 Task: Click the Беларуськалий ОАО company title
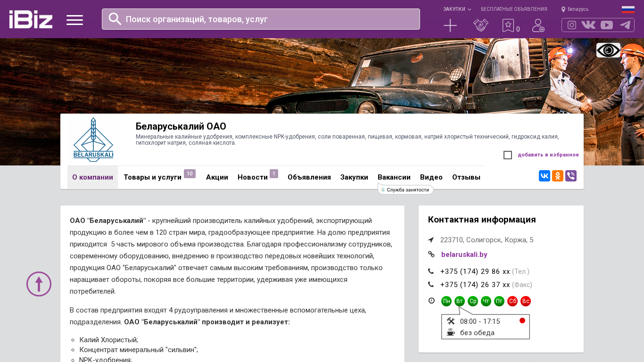click(x=181, y=126)
